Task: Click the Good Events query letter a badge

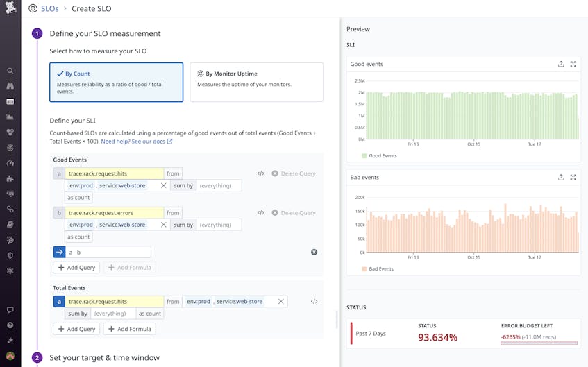Action: (59, 173)
